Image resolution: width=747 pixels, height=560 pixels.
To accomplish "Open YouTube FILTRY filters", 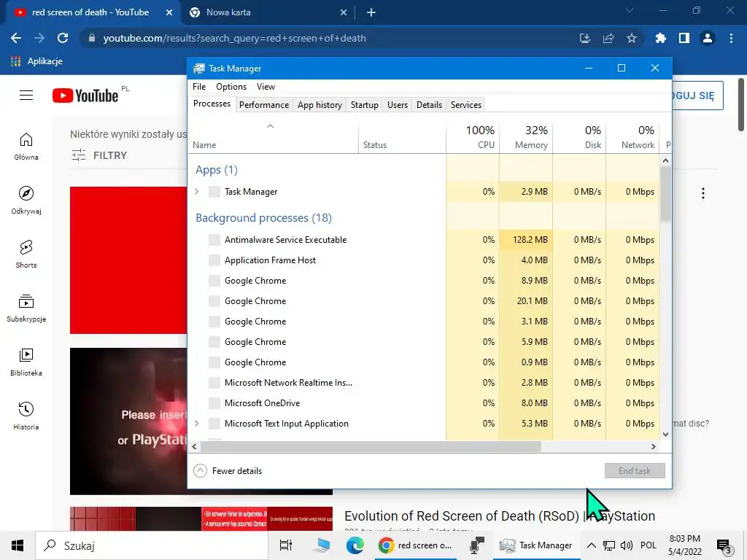I will pos(99,155).
